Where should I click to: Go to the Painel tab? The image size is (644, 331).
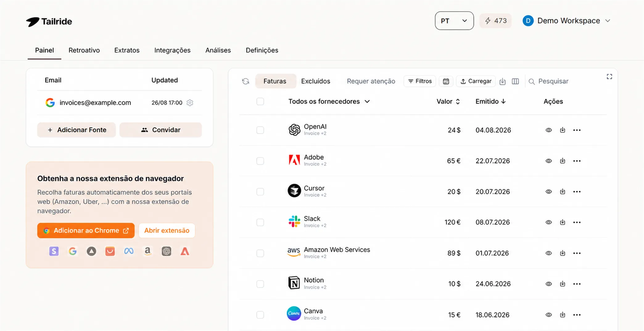click(x=44, y=50)
